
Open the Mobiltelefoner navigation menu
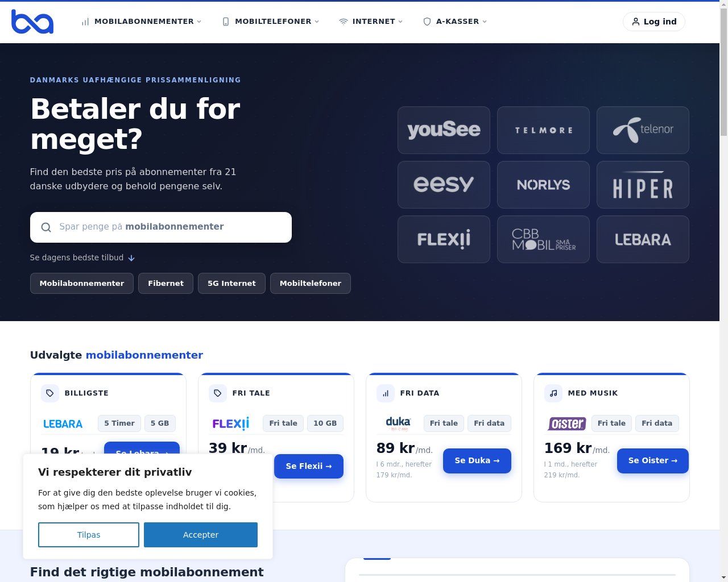(271, 22)
